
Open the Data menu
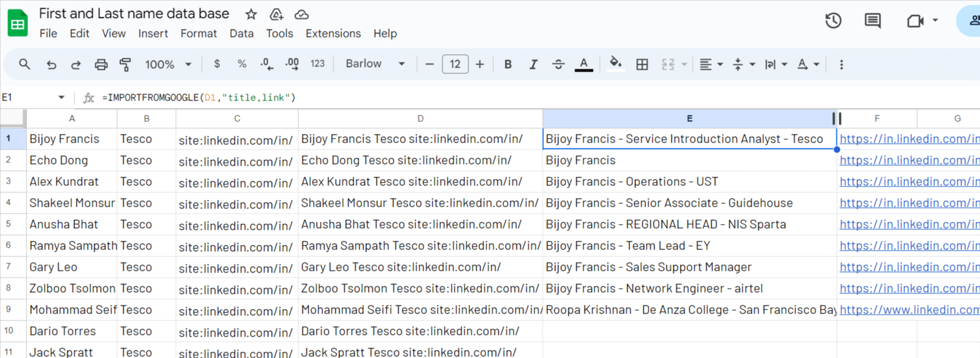click(241, 33)
